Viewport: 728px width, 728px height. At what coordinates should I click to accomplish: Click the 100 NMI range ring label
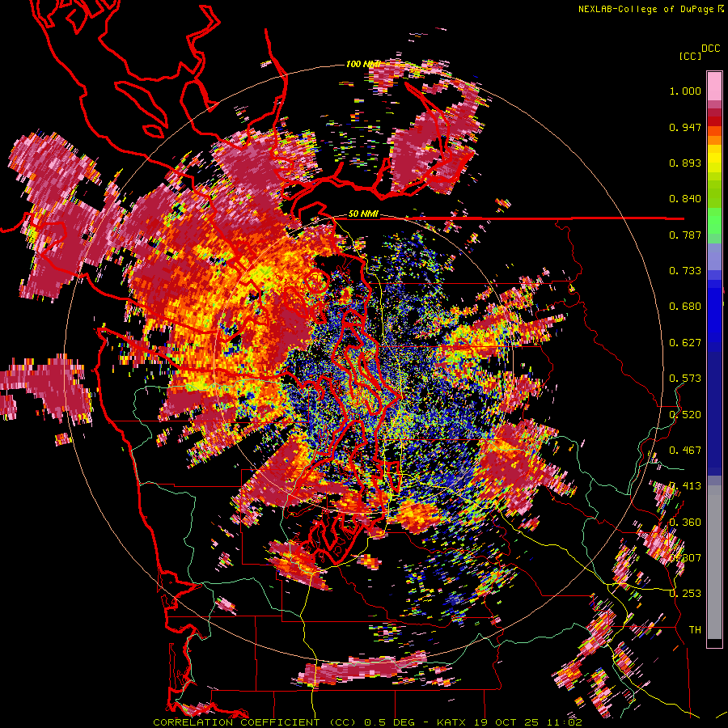(363, 64)
